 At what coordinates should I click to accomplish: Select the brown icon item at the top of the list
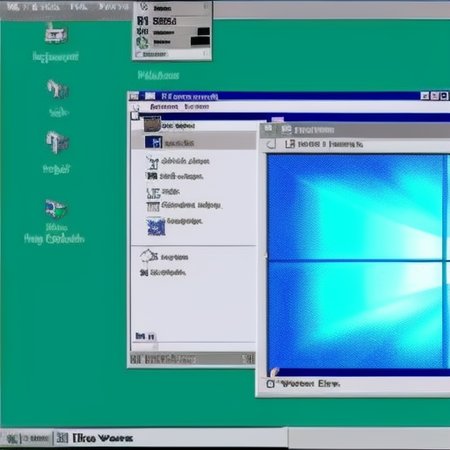tap(152, 125)
